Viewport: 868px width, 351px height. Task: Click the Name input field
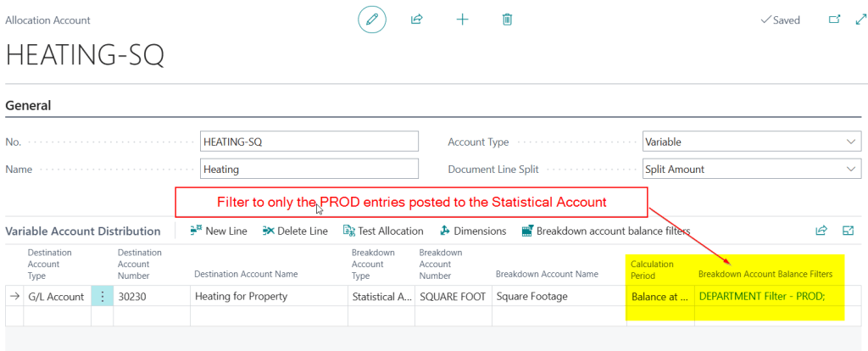[x=309, y=169]
